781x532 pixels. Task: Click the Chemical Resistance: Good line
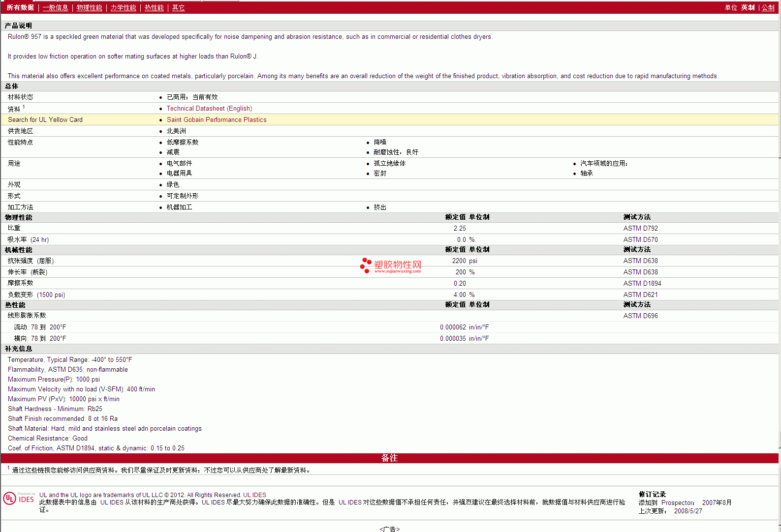point(48,439)
